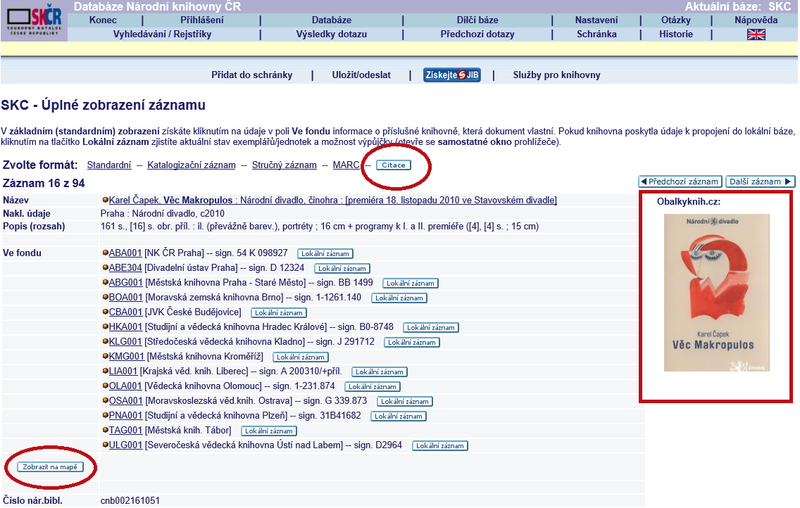Image resolution: width=800 pixels, height=508 pixels.
Task: Click the bullet icon beside KMG001
Action: (x=105, y=356)
